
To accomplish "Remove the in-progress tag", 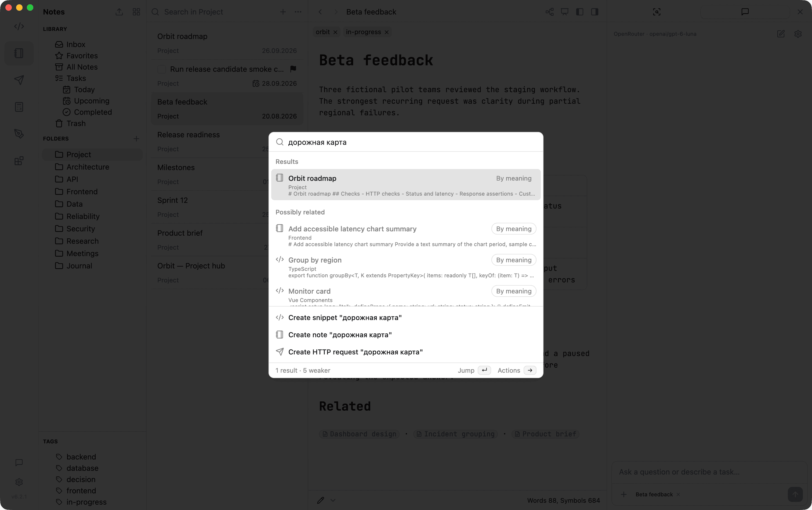I will 387,32.
